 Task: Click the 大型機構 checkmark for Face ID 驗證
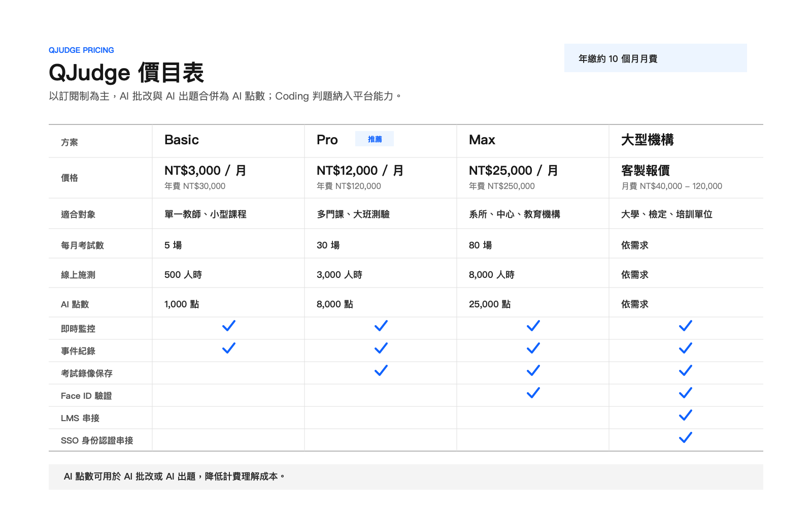[686, 393]
